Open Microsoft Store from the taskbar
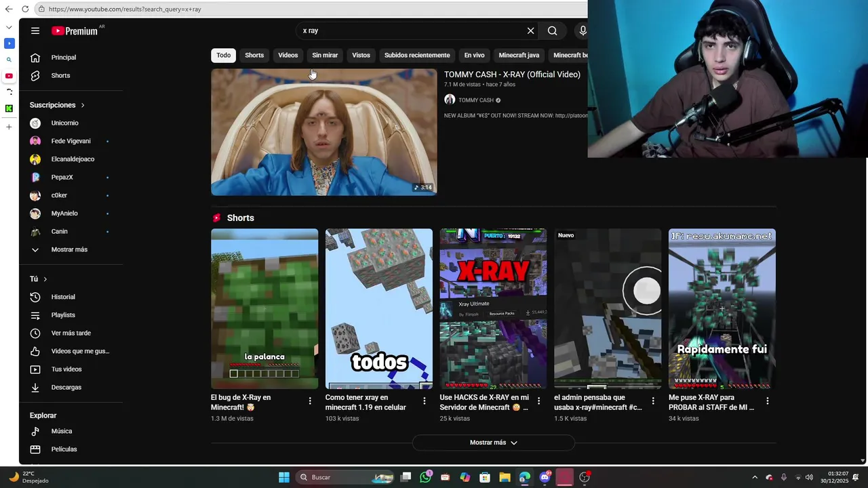The image size is (868, 488). [x=485, y=477]
